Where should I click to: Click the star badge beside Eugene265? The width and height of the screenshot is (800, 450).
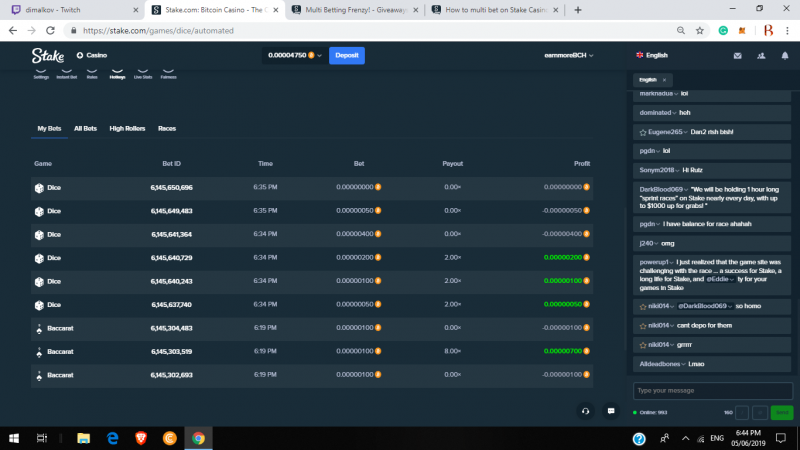643,132
